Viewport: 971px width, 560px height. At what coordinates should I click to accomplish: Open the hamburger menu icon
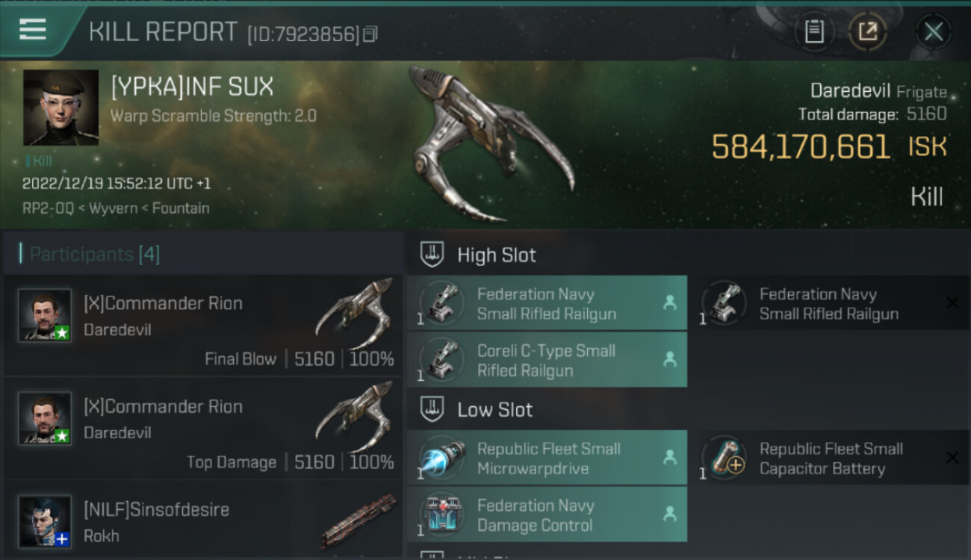tap(33, 31)
